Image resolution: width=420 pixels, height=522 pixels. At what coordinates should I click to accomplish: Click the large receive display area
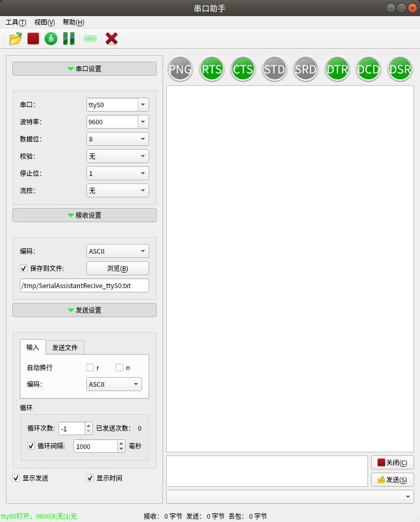coord(290,269)
